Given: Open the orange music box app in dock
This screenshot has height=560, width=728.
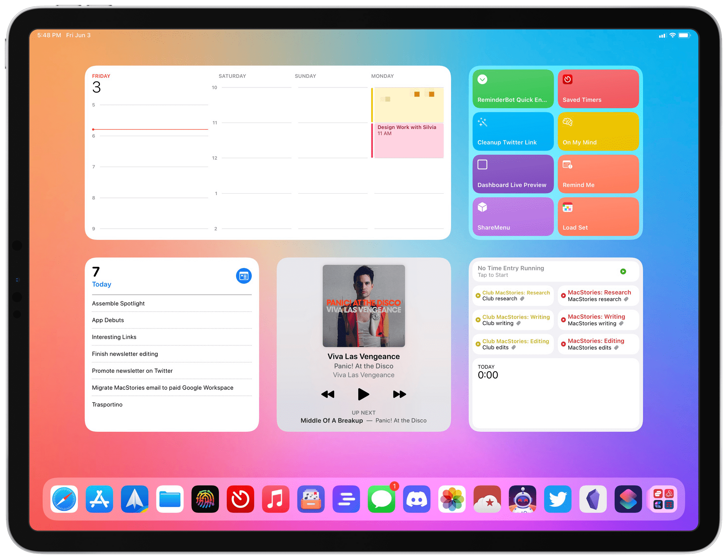Looking at the screenshot, I should click(x=311, y=499).
